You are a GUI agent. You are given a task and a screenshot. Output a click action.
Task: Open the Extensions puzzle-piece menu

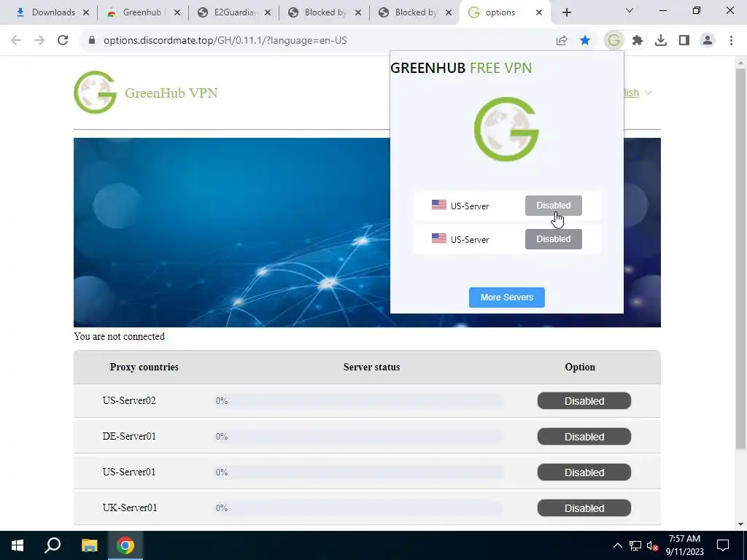point(638,41)
